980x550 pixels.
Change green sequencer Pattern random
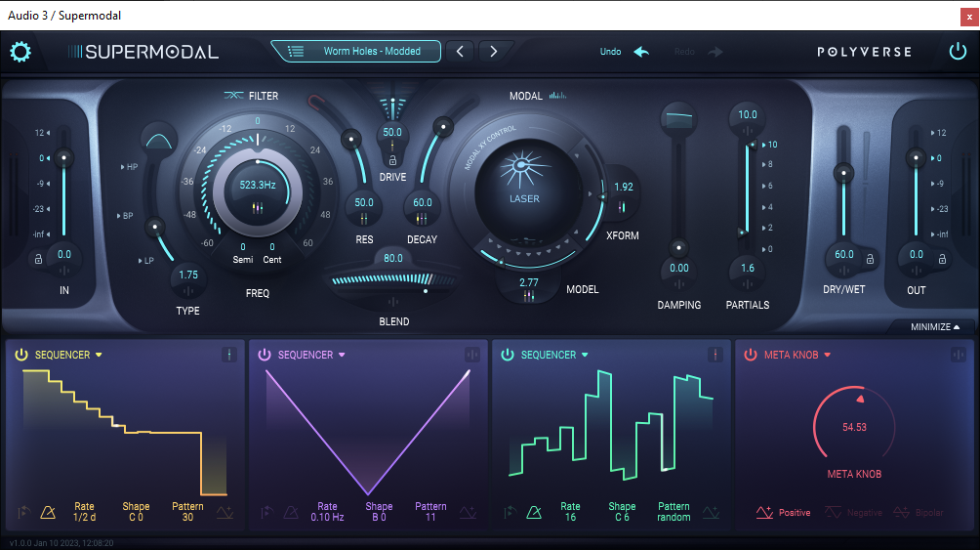pos(674,512)
